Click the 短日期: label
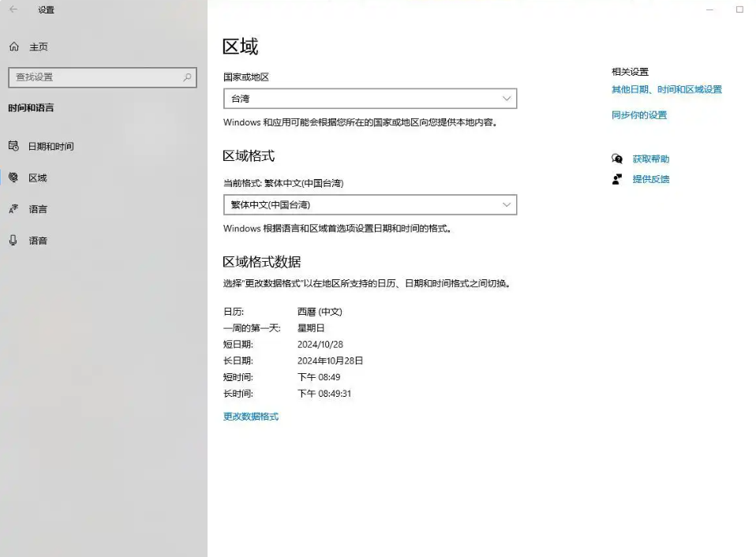Screen dimensions: 756x557 (x=238, y=345)
